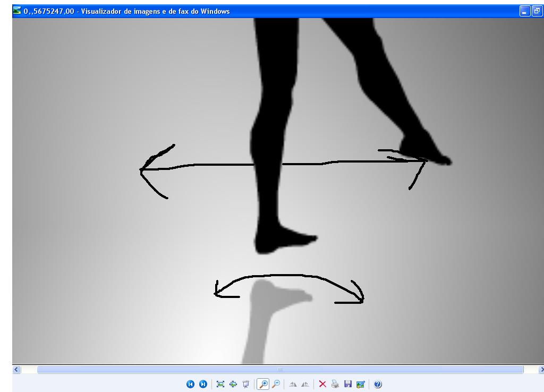Viewport: 544px width, 392px height.
Task: Select the Zoom In magnifier tool
Action: (263, 384)
